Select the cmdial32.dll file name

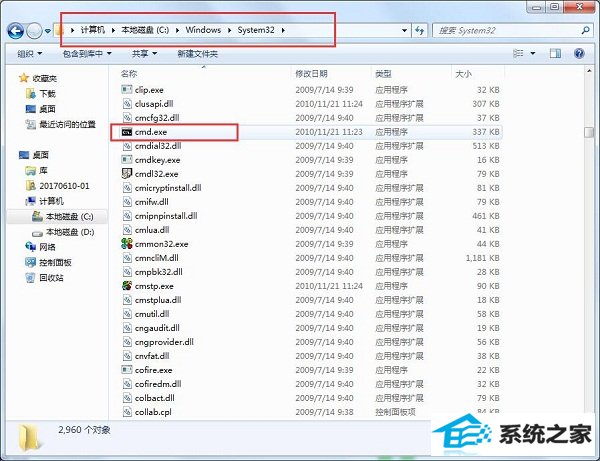(158, 146)
